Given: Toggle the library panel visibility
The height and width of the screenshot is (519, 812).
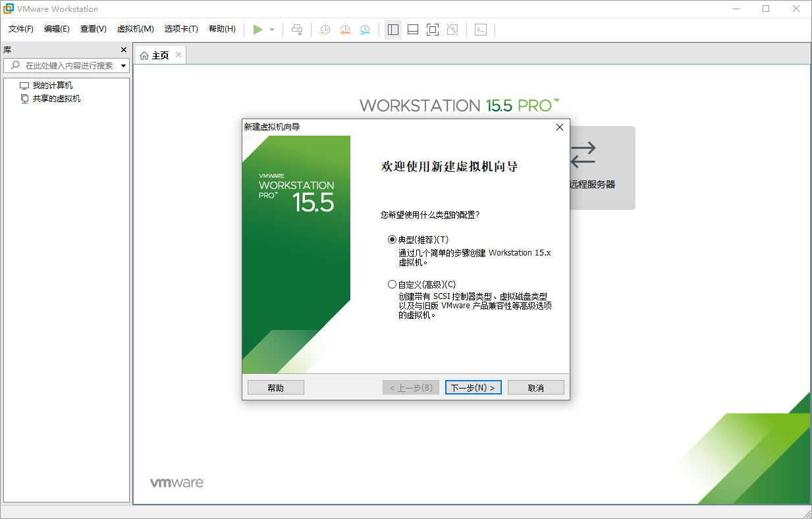Looking at the screenshot, I should [393, 29].
